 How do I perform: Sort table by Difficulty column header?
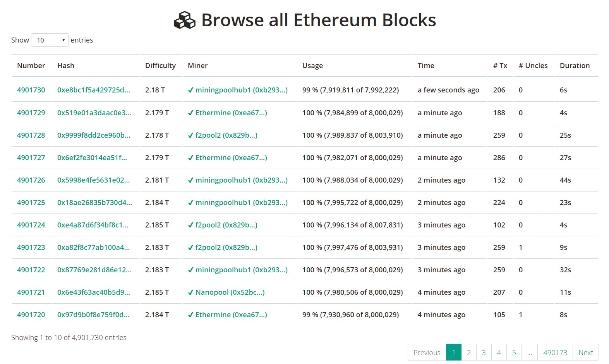pyautogui.click(x=160, y=66)
